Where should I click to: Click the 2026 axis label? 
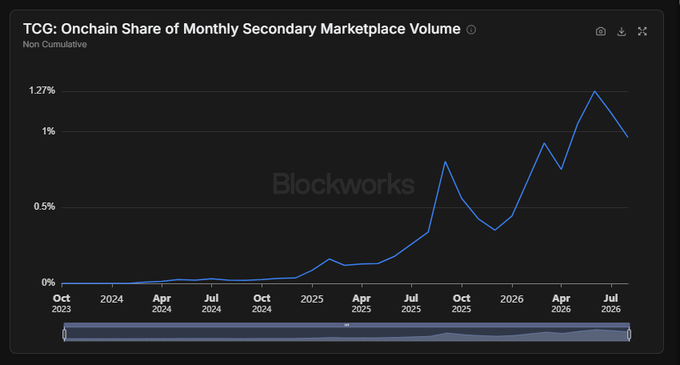[512, 299]
